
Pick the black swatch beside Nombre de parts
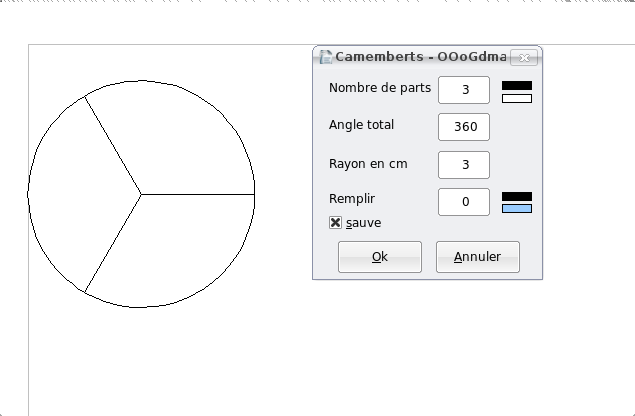click(x=516, y=85)
